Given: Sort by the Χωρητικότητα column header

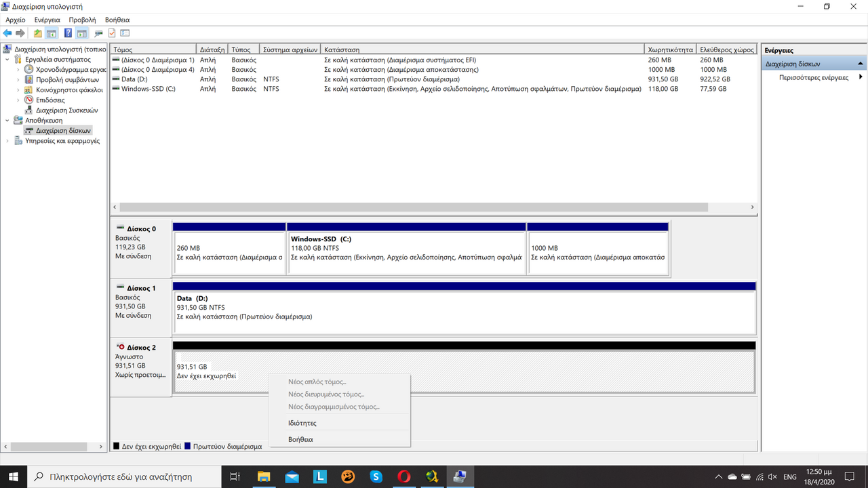Looking at the screenshot, I should point(670,49).
